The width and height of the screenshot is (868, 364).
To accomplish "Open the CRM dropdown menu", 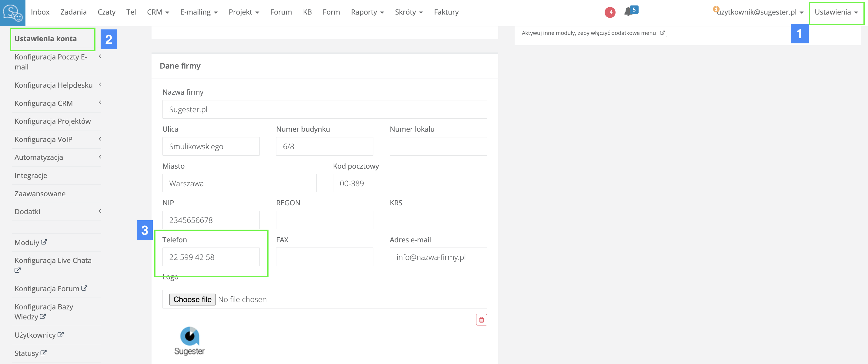I will coord(158,12).
